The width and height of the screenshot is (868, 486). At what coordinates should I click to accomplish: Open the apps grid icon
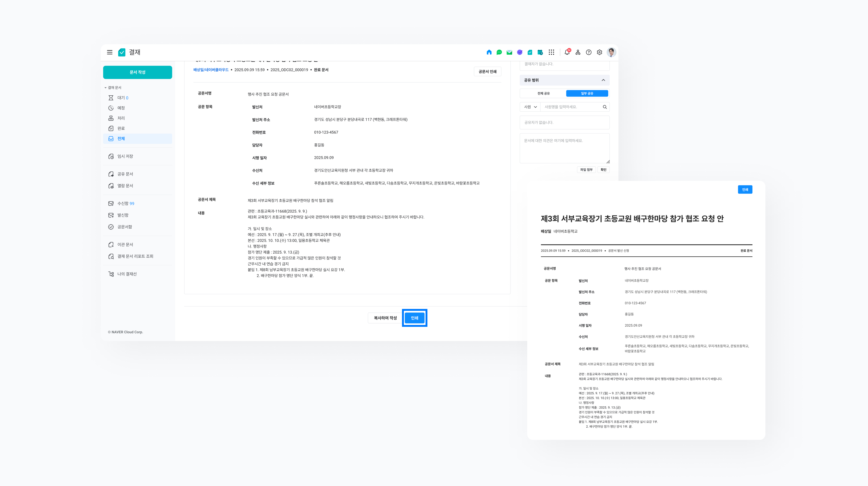551,52
